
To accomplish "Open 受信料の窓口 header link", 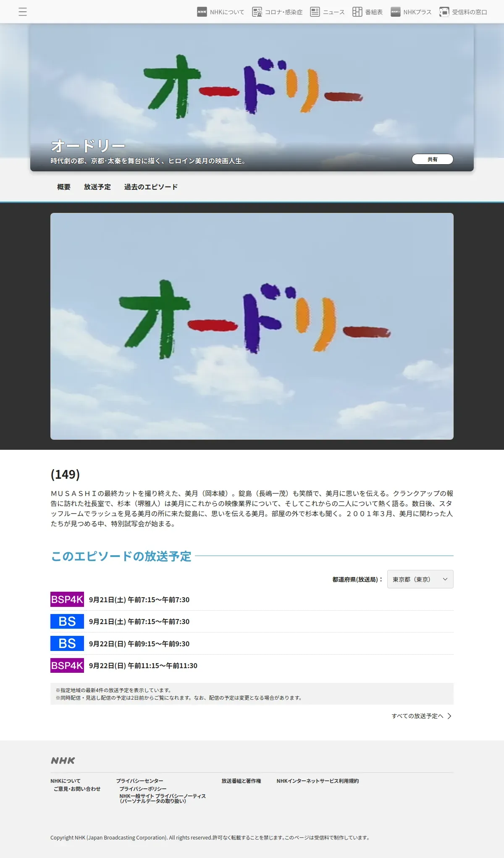I will tap(470, 12).
